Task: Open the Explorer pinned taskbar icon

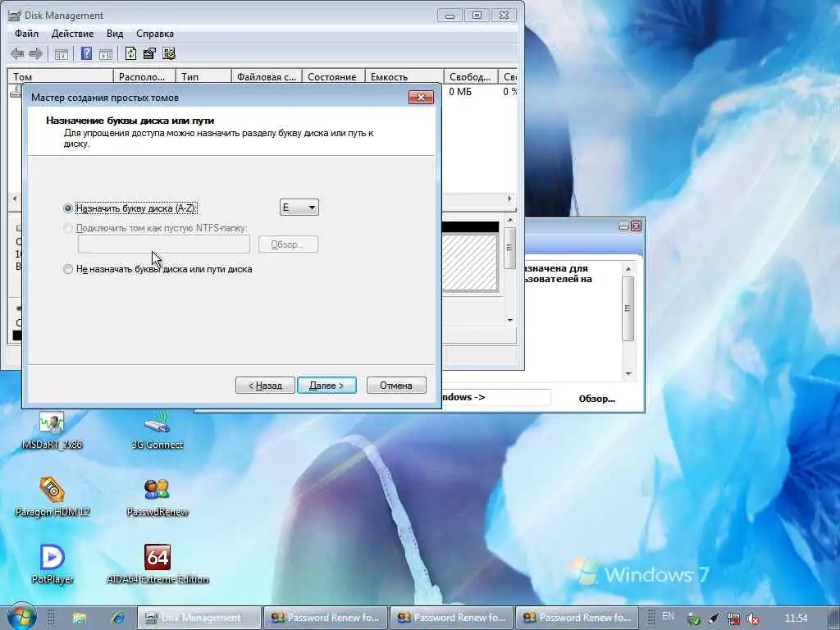Action: (x=80, y=619)
